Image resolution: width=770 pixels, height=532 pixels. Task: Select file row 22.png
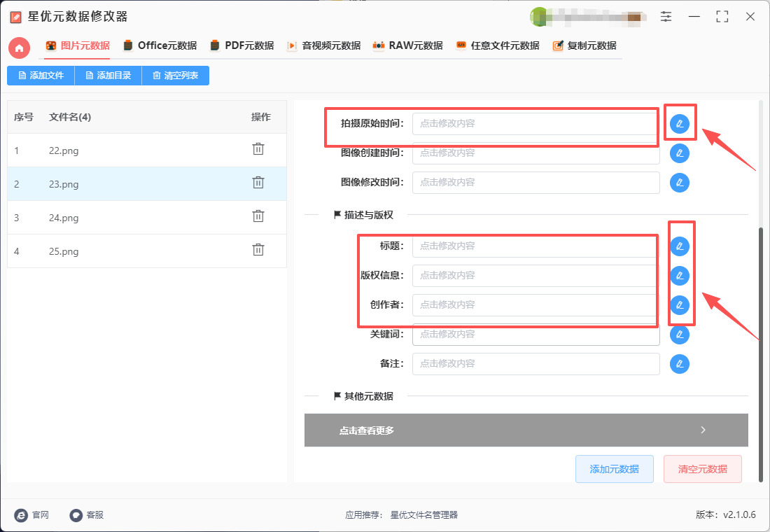147,150
